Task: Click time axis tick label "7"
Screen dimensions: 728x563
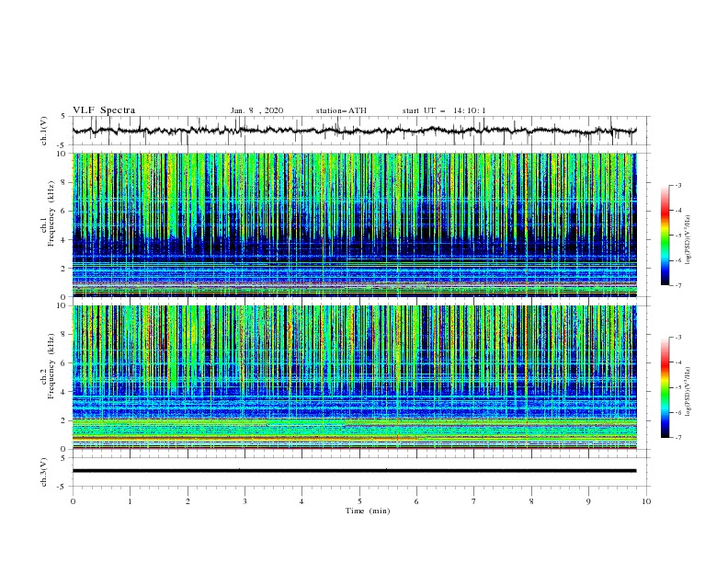Action: click(474, 501)
